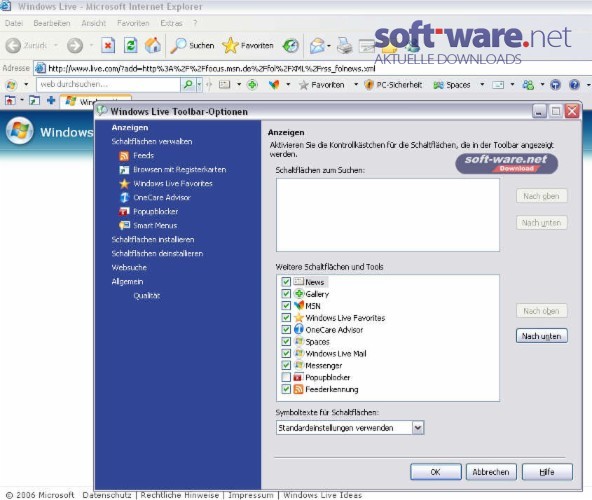Open the Websuche section in sidebar
592x500 pixels.
click(x=129, y=267)
